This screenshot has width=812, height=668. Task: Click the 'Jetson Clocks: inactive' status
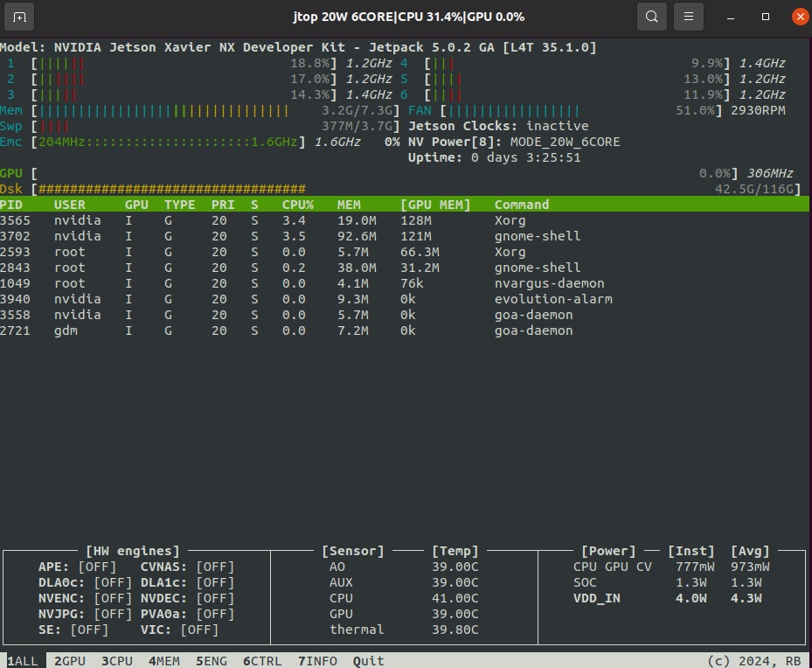[498, 127]
